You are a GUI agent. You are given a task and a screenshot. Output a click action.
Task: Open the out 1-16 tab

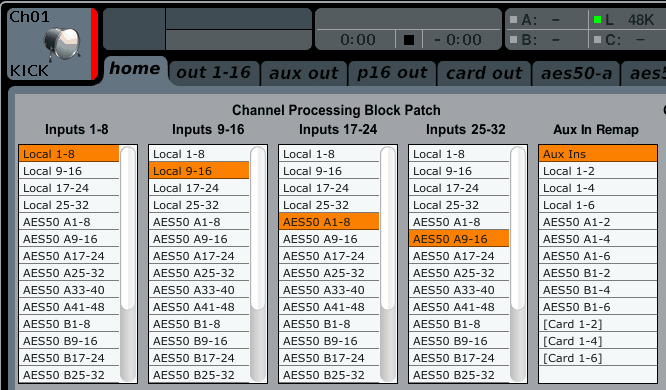(213, 73)
